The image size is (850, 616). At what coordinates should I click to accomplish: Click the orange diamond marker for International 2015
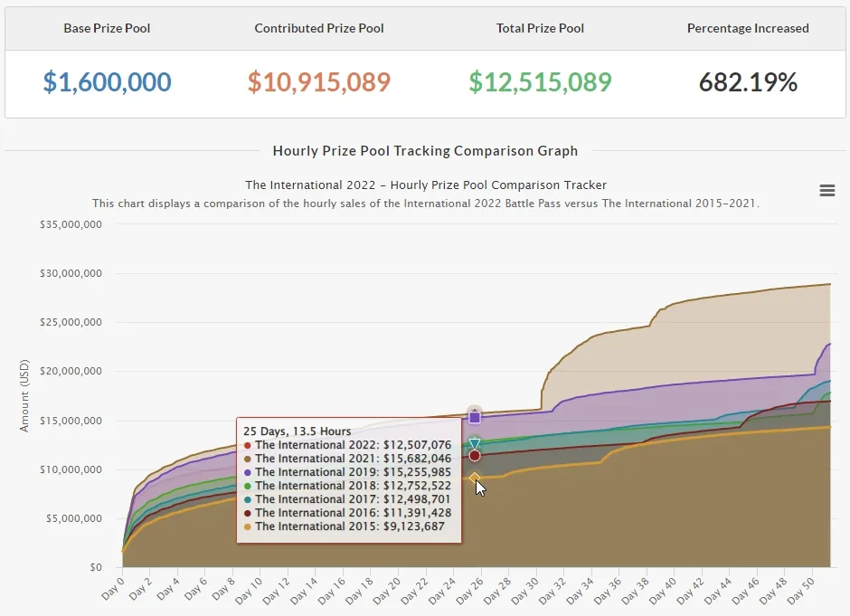475,478
